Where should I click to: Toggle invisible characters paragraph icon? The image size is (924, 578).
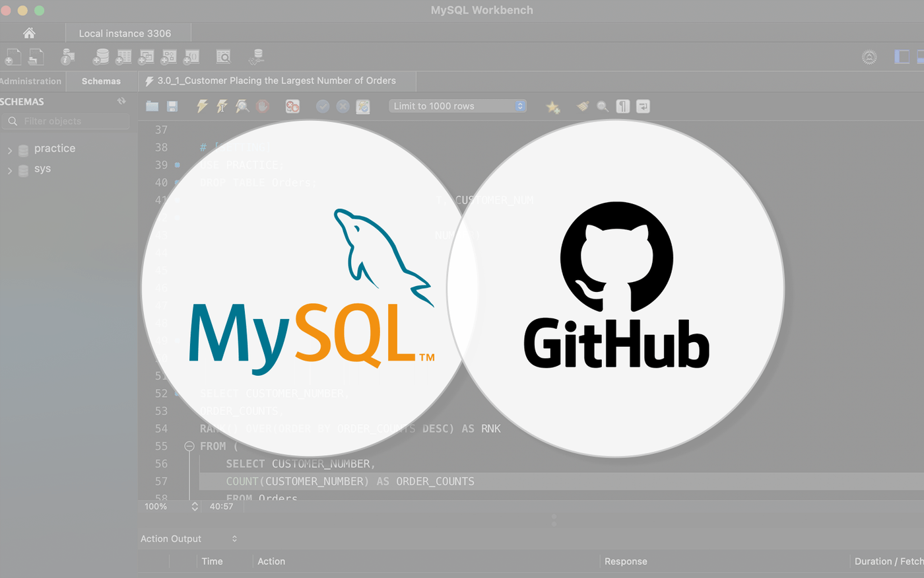click(x=623, y=106)
